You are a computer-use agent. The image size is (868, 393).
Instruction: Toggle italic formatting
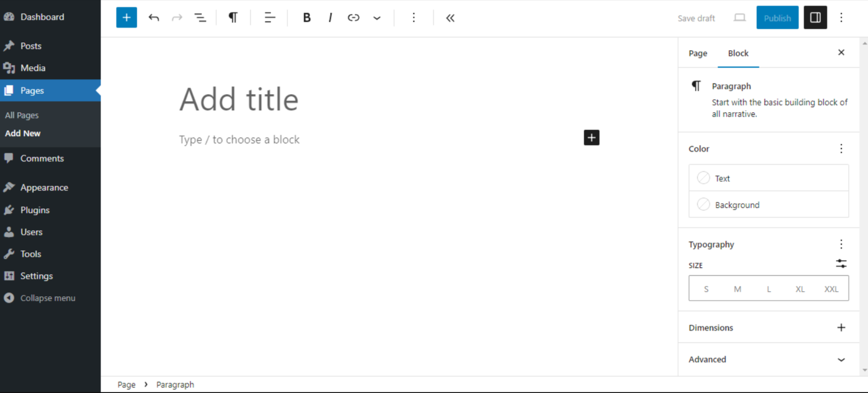330,18
